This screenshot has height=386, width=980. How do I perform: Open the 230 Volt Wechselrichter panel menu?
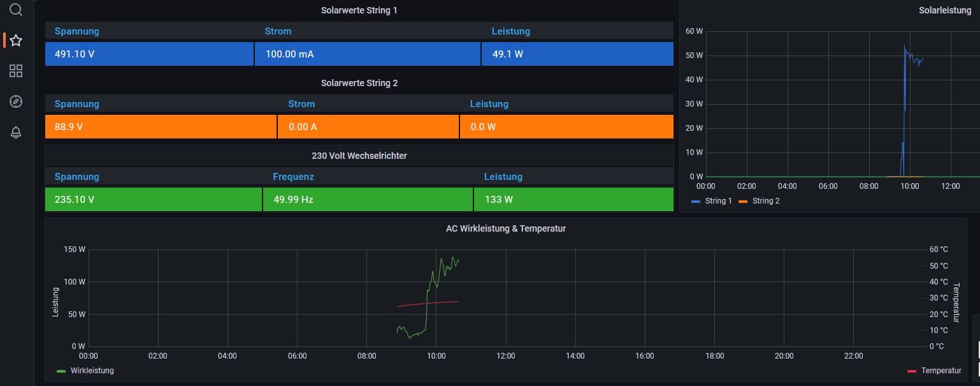tap(359, 156)
